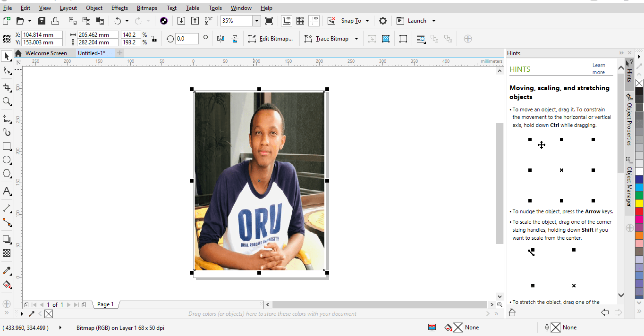Screen dimensions: 644x336
Task: Mirror the bitmap horizontally
Action: coord(220,39)
